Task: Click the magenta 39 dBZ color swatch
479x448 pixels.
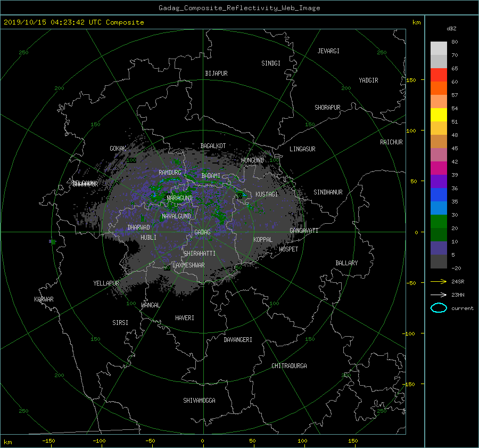Action: pos(439,168)
